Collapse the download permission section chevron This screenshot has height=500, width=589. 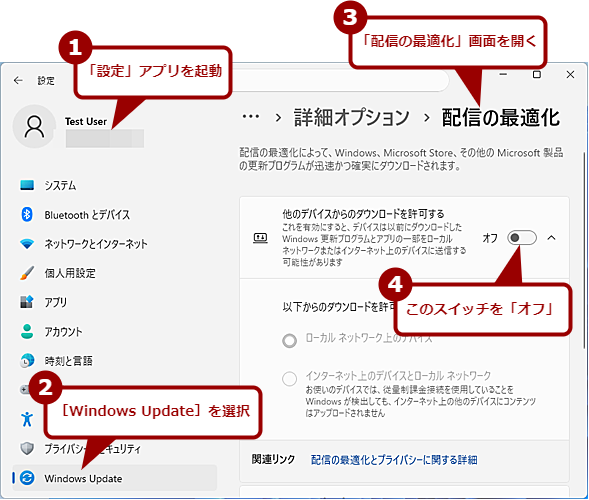pos(551,237)
